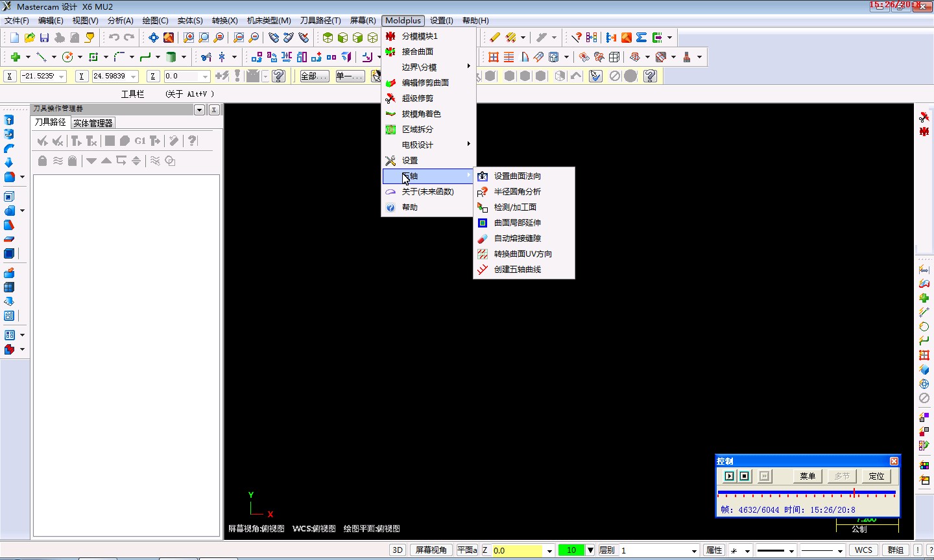
Task: Click the 全部... select all button
Action: coord(314,76)
